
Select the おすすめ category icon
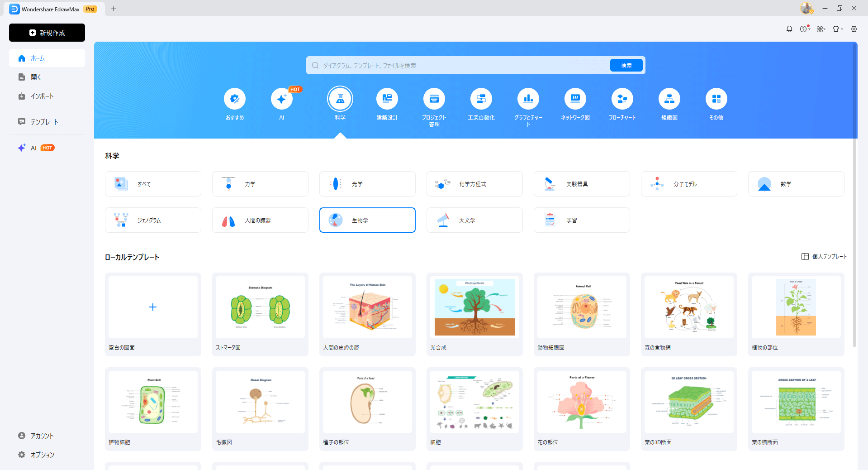[235, 99]
